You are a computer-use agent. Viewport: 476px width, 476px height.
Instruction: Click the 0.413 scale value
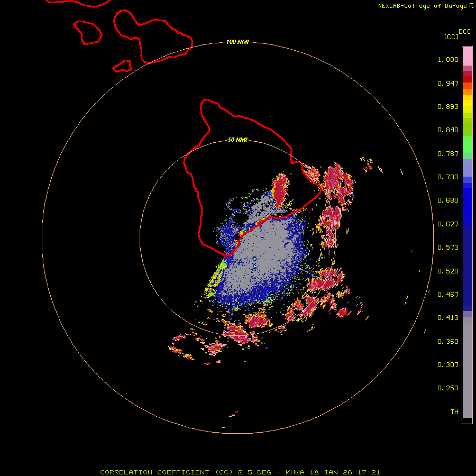(x=448, y=318)
